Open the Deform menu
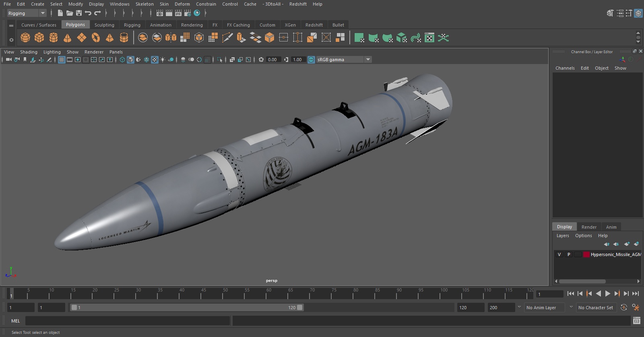644x337 pixels. (182, 4)
